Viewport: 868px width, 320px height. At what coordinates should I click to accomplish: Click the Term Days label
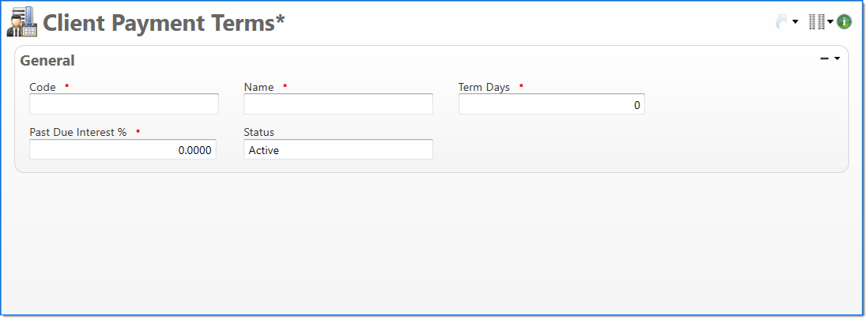coord(484,88)
